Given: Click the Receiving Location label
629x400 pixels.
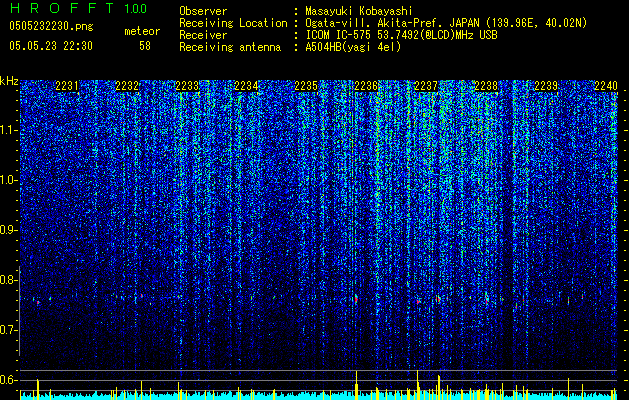Looking at the screenshot, I should pyautogui.click(x=233, y=23).
